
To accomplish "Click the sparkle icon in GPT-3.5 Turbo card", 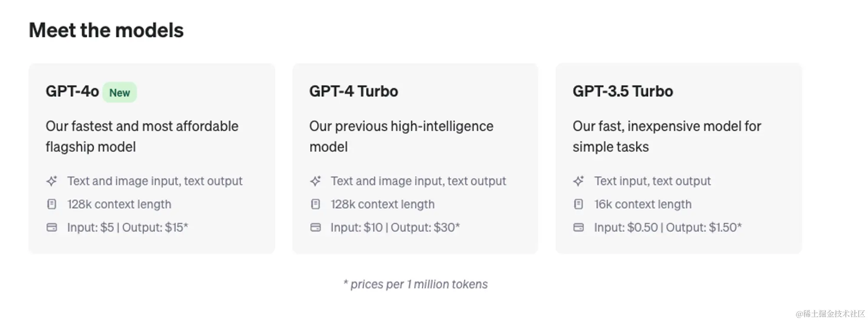I will tap(579, 181).
